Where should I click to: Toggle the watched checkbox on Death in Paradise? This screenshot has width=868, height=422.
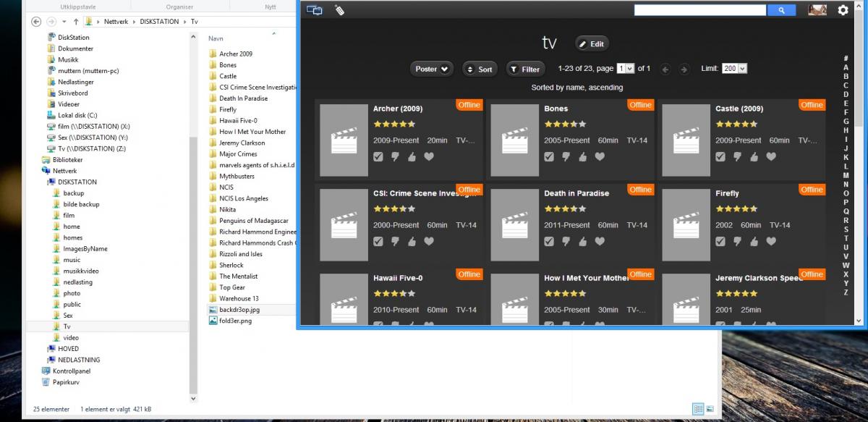(x=549, y=242)
